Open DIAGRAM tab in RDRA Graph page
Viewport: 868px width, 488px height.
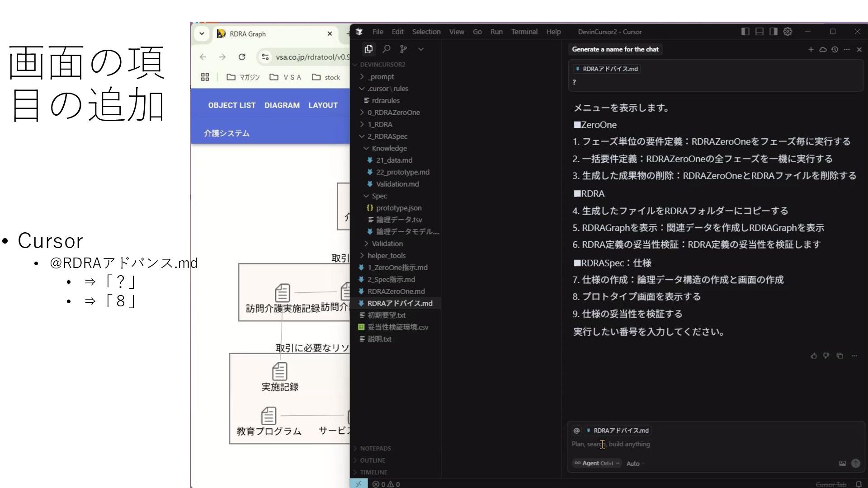click(282, 105)
